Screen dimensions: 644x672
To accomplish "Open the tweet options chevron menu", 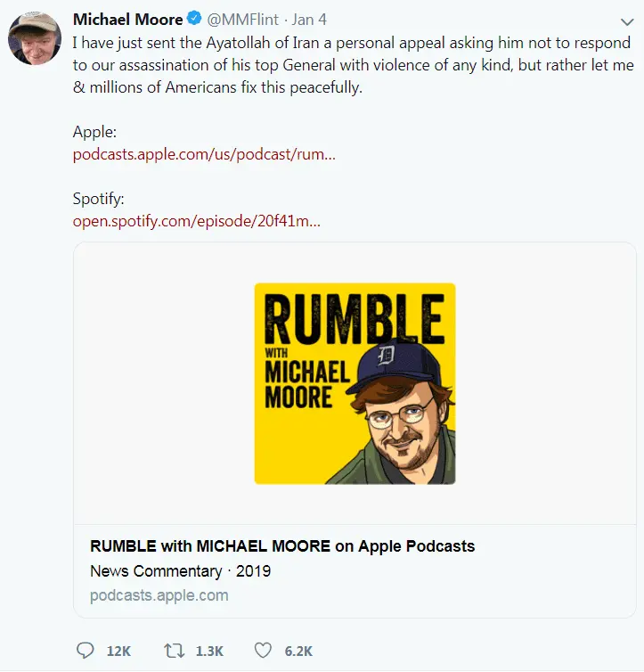I will (x=625, y=21).
